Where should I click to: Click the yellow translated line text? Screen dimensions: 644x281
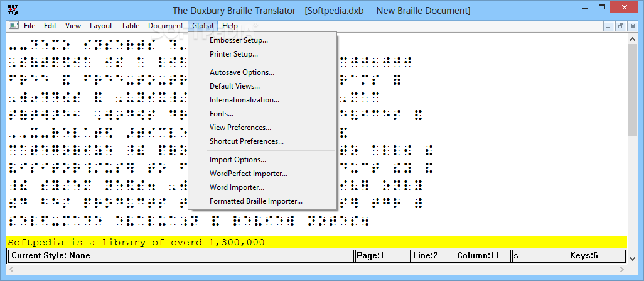(136, 242)
